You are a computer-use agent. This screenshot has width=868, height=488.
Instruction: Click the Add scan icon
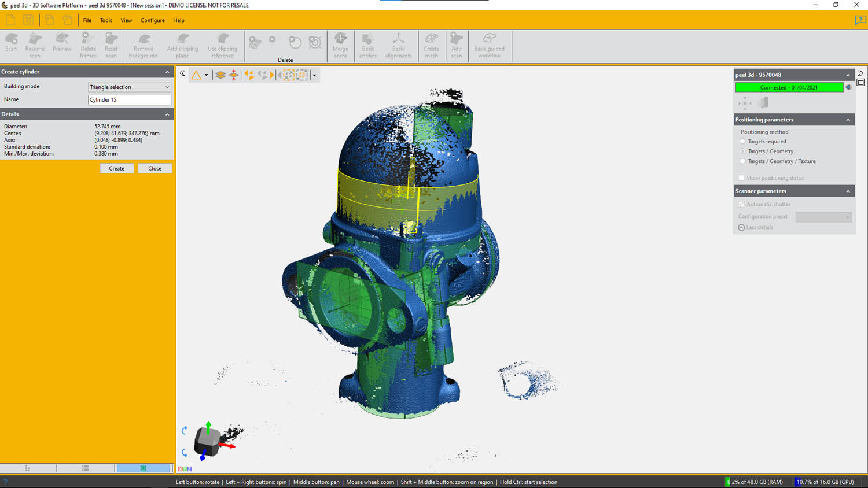(457, 45)
